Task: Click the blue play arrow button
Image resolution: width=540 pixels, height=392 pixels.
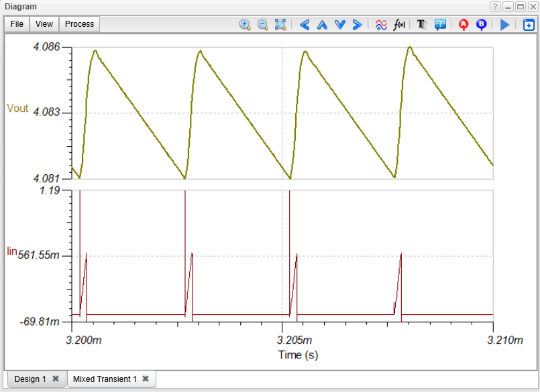Action: click(x=504, y=24)
